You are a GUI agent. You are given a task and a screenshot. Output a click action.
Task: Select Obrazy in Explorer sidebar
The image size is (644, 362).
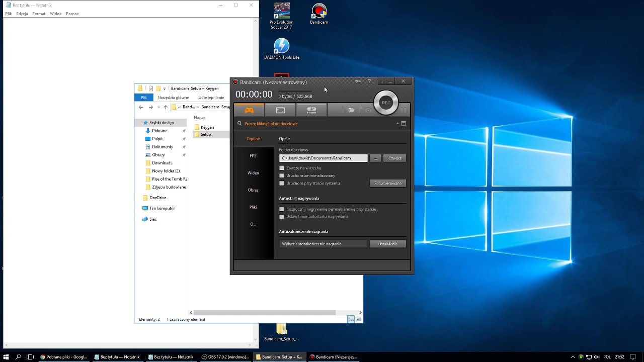[x=158, y=155]
